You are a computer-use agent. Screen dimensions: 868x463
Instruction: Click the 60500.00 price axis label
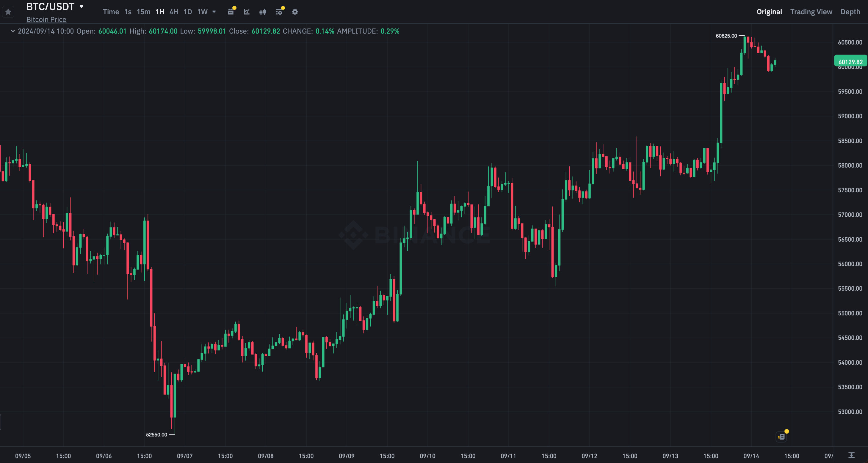(850, 42)
